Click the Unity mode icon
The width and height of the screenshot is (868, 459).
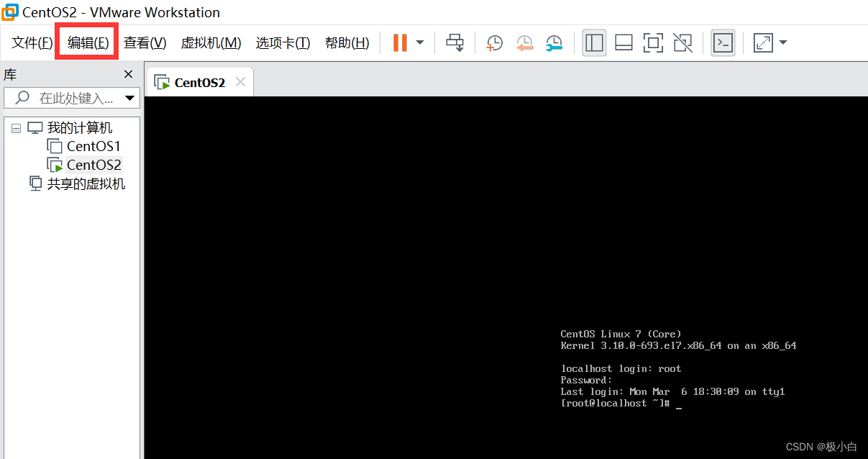[682, 43]
